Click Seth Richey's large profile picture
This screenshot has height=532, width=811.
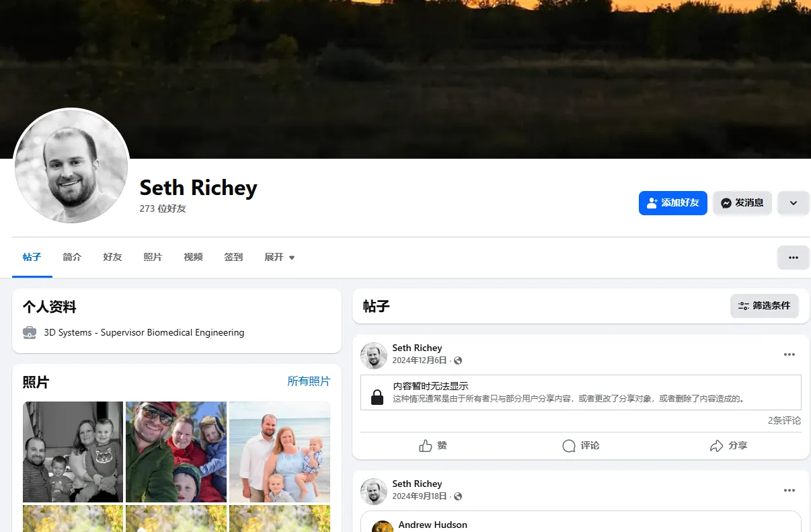pos(71,165)
